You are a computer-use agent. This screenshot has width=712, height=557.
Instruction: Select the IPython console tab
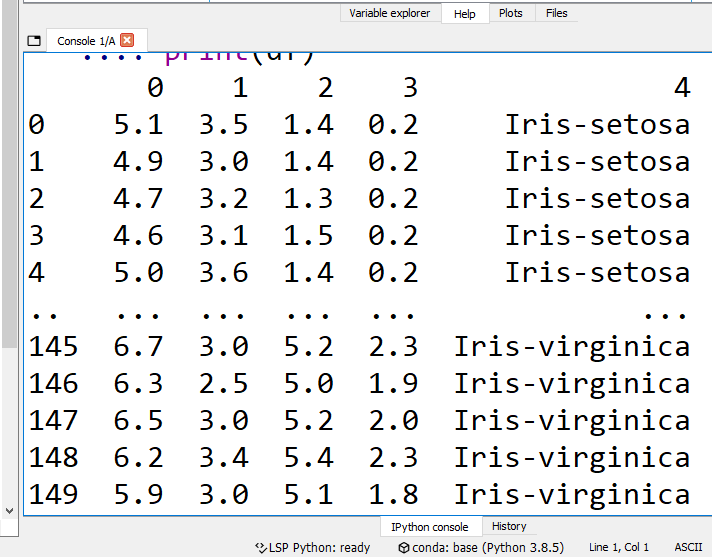click(x=429, y=526)
